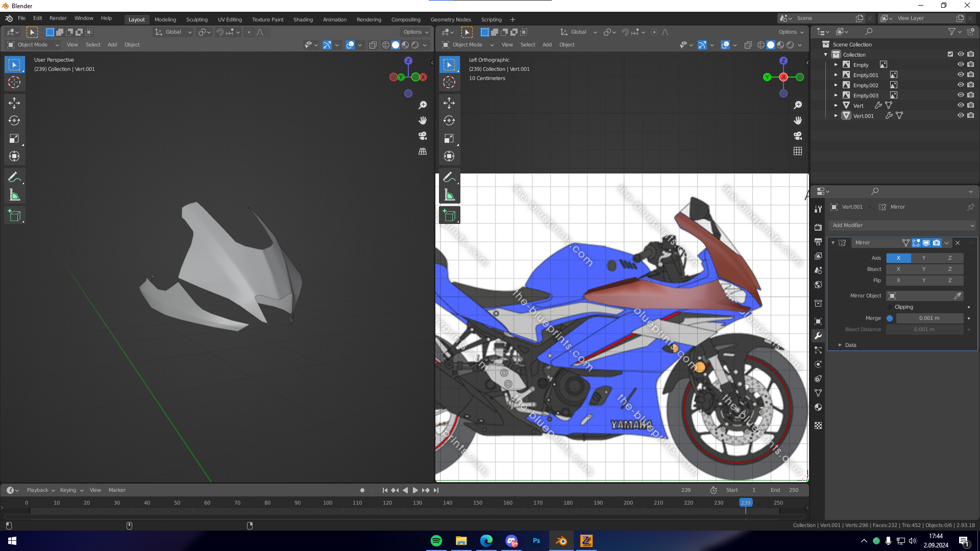Screen dimensions: 980x551
Task: Expand the Empty.002 outliner item
Action: point(836,85)
